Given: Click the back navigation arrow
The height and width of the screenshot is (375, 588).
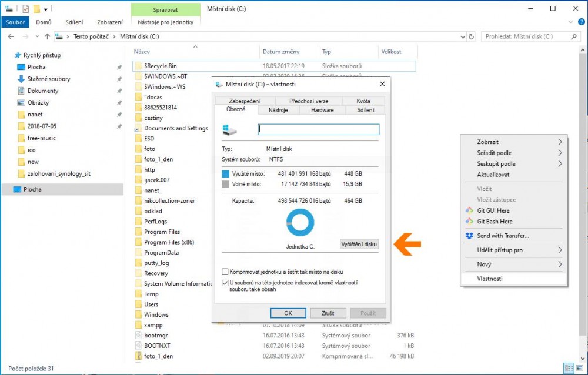Looking at the screenshot, I should [x=11, y=36].
